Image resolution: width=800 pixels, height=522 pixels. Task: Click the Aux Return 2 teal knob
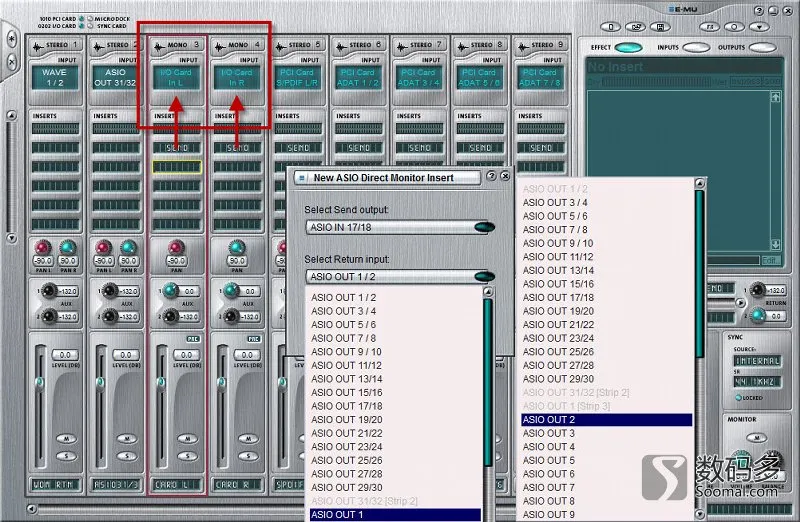tap(758, 315)
